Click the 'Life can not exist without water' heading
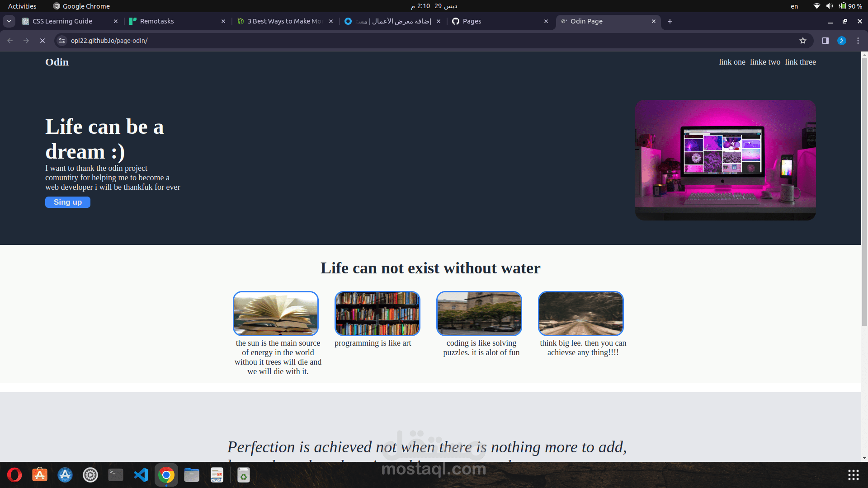Viewport: 868px width, 488px height. pos(430,268)
